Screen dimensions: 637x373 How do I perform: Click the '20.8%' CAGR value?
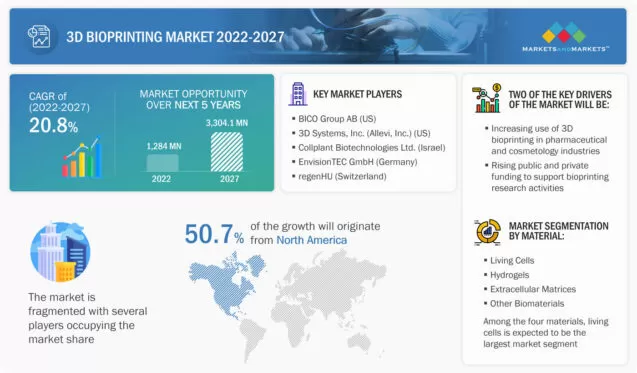tap(53, 125)
